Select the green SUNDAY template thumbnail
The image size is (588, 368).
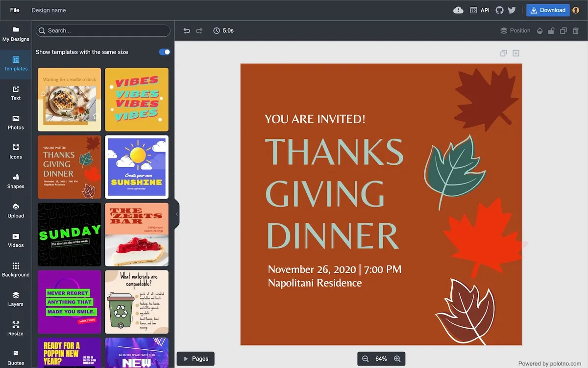click(x=69, y=235)
